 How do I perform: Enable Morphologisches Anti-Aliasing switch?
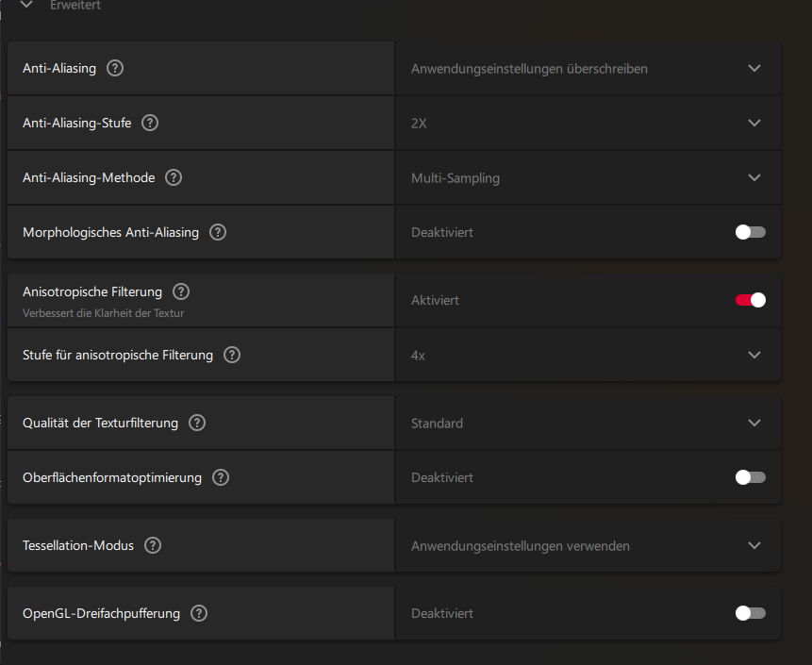click(751, 232)
